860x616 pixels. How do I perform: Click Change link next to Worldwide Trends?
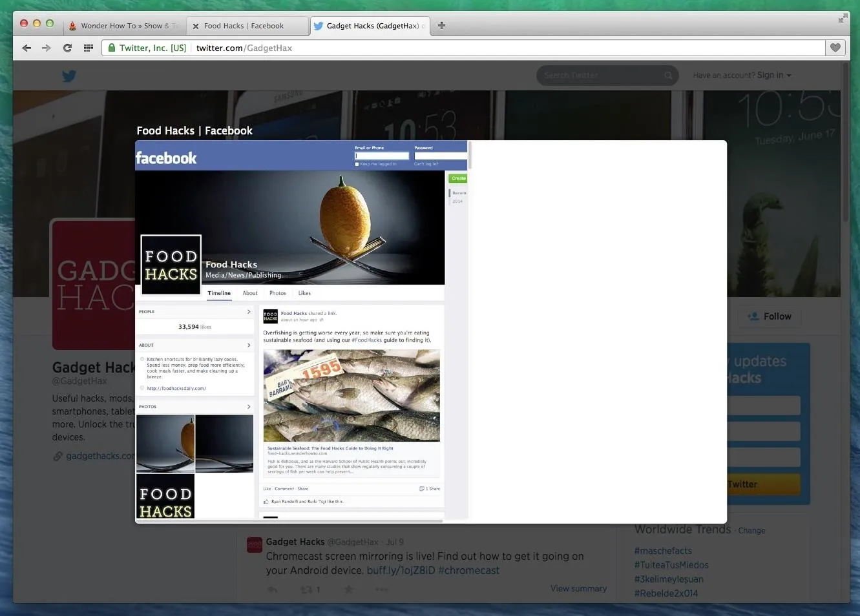click(x=751, y=531)
